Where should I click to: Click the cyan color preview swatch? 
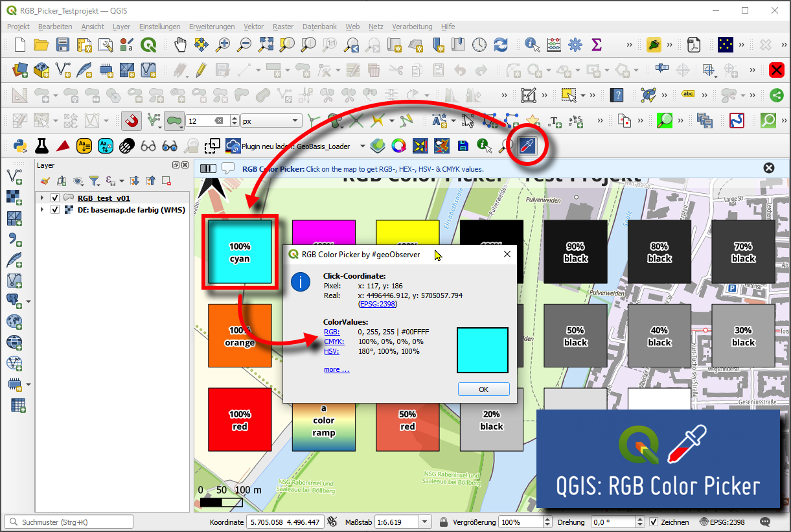[x=482, y=350]
